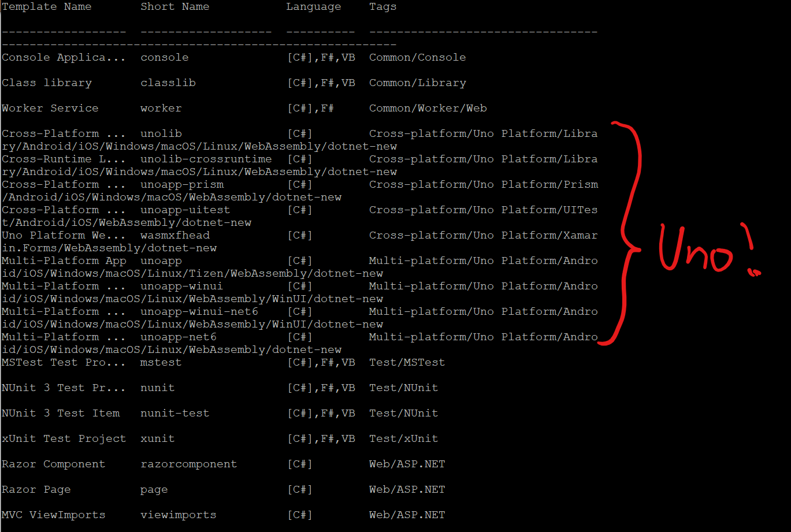
Task: Click the Template Name column header
Action: (47, 7)
